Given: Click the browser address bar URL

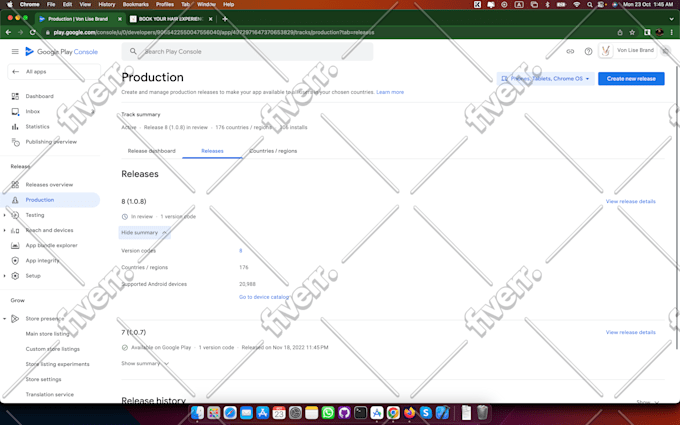Looking at the screenshot, I should [x=214, y=33].
